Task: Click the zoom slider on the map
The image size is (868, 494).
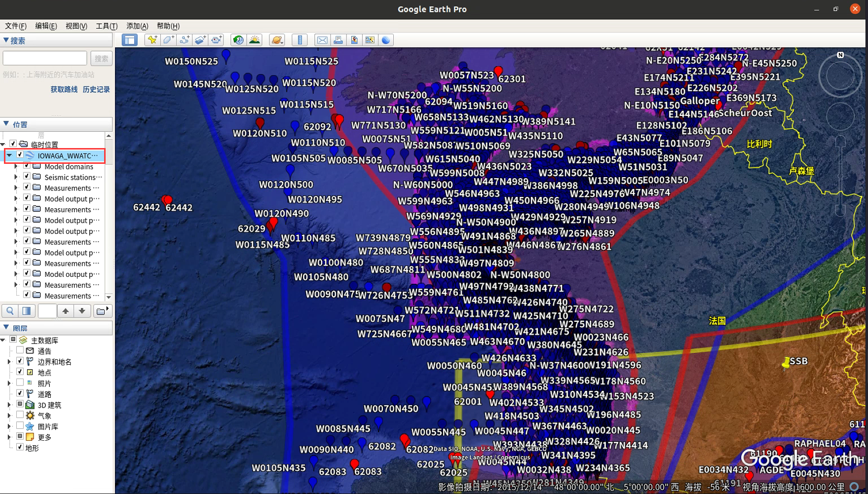Action: pyautogui.click(x=840, y=176)
